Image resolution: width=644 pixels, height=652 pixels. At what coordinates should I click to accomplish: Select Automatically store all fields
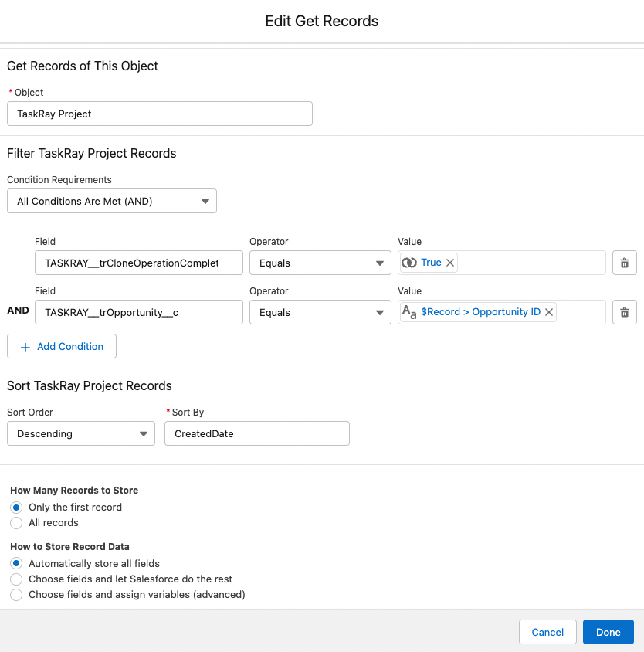pos(16,563)
